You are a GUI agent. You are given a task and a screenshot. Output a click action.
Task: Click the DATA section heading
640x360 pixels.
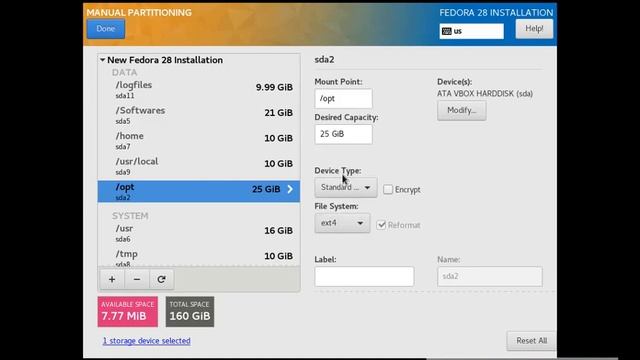click(124, 72)
